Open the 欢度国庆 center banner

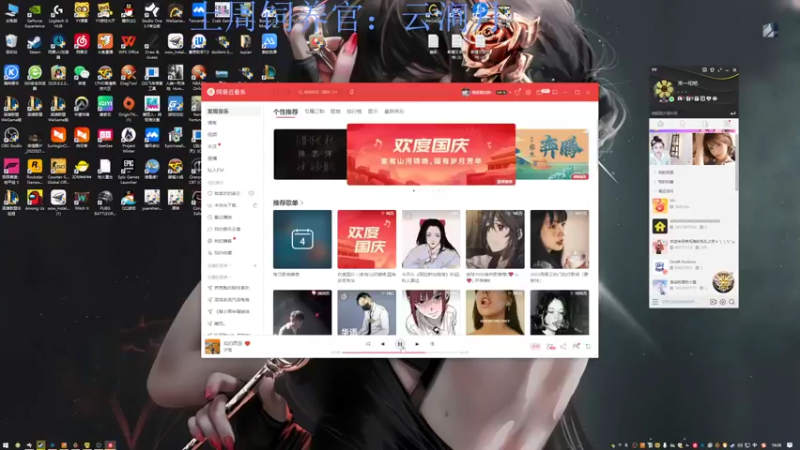(431, 154)
